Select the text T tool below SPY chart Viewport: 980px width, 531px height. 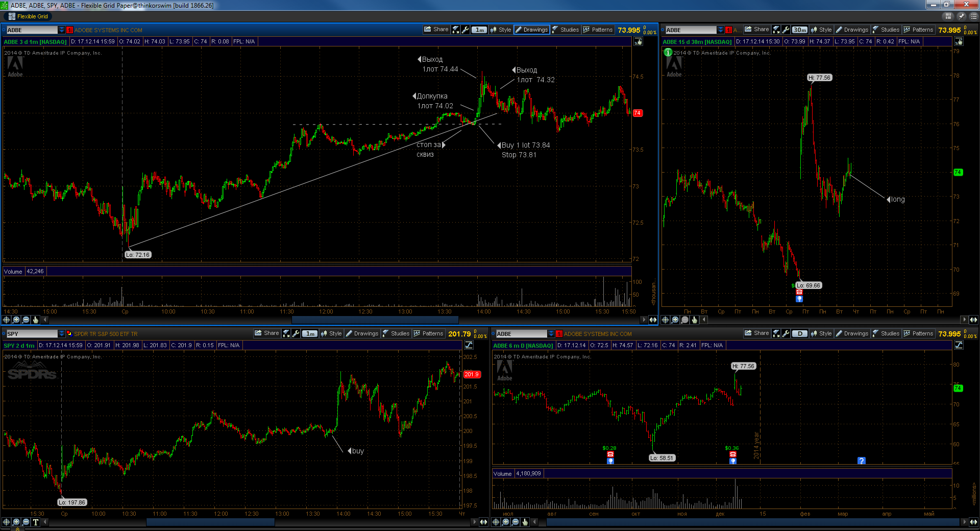36,522
